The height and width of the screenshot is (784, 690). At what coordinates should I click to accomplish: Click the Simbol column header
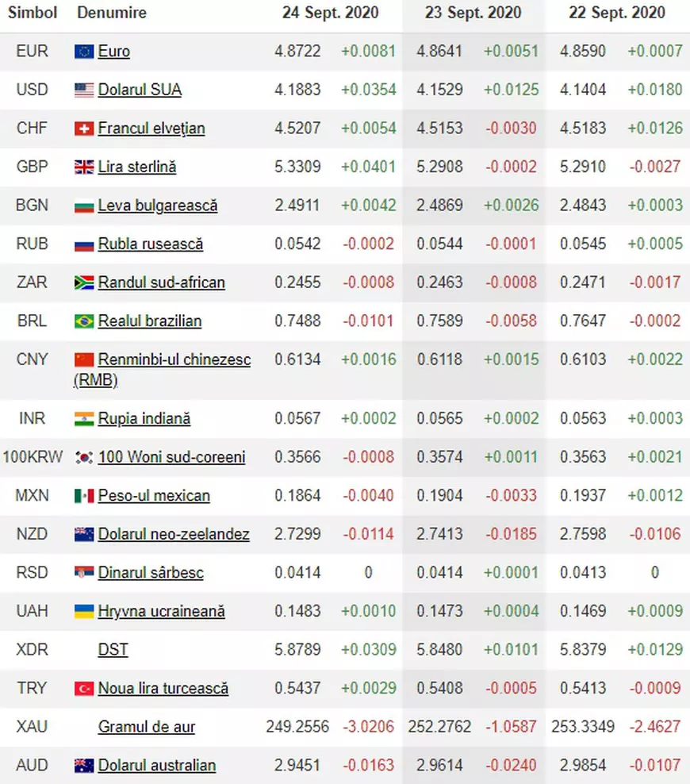33,13
